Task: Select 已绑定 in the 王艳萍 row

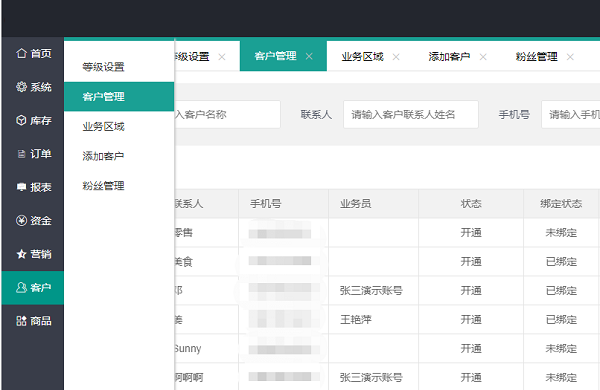Action: click(561, 320)
